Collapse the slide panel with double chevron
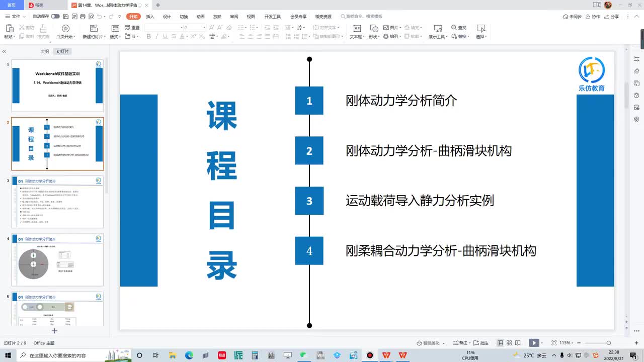644x362 pixels. click(4, 51)
